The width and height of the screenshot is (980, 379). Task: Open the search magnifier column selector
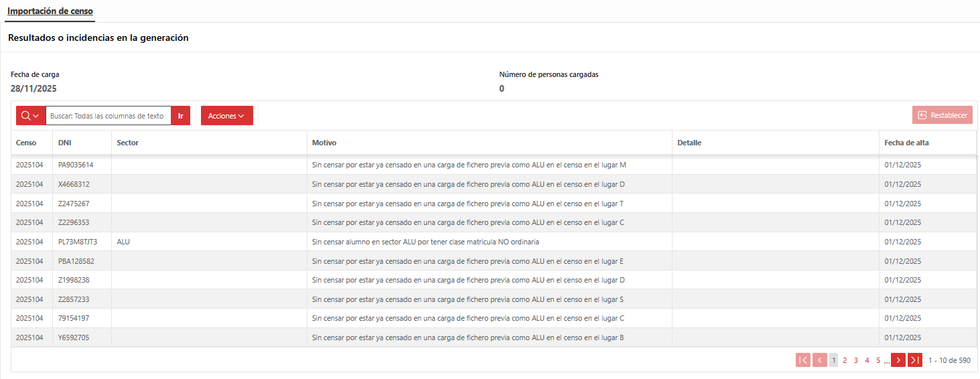pyautogui.click(x=31, y=116)
